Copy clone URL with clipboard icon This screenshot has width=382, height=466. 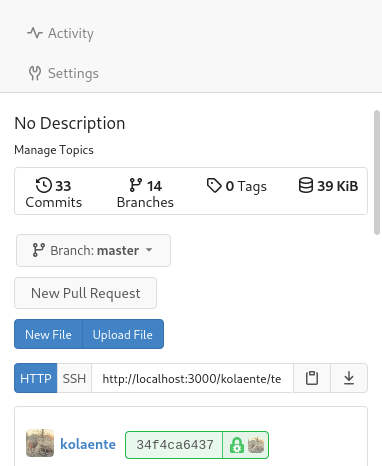pyautogui.click(x=312, y=378)
